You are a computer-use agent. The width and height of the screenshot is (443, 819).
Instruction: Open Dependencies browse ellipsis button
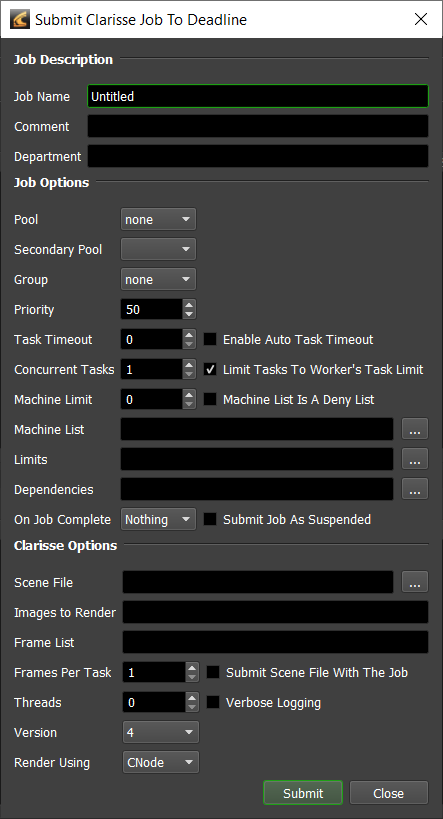tap(415, 489)
